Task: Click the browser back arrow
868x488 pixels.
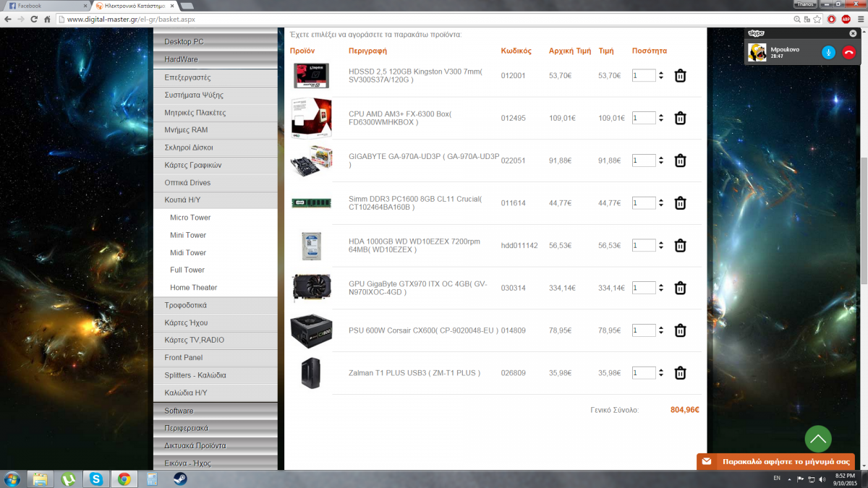Action: click(9, 19)
